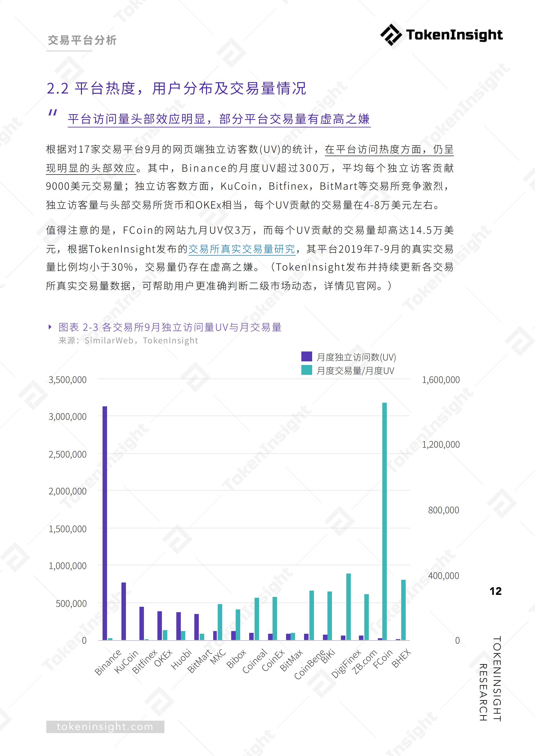Click the FCoin axis label
The width and height of the screenshot is (535, 756).
pos(383,659)
